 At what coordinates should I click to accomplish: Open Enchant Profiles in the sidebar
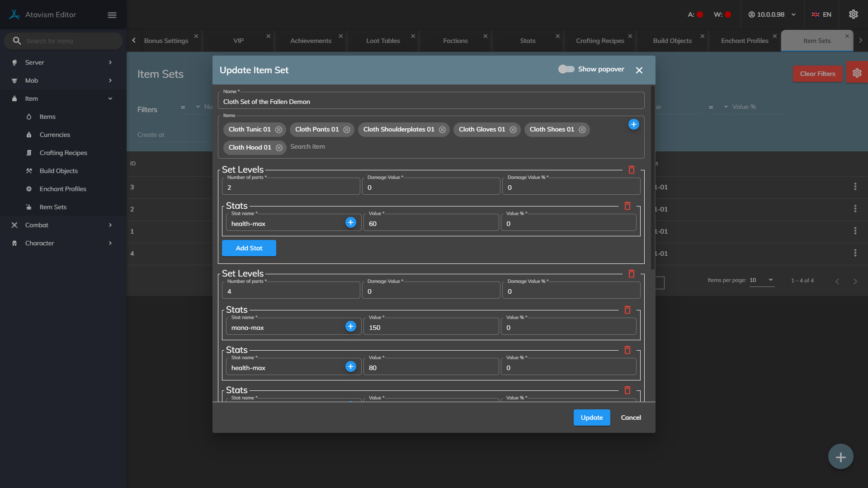click(x=63, y=189)
